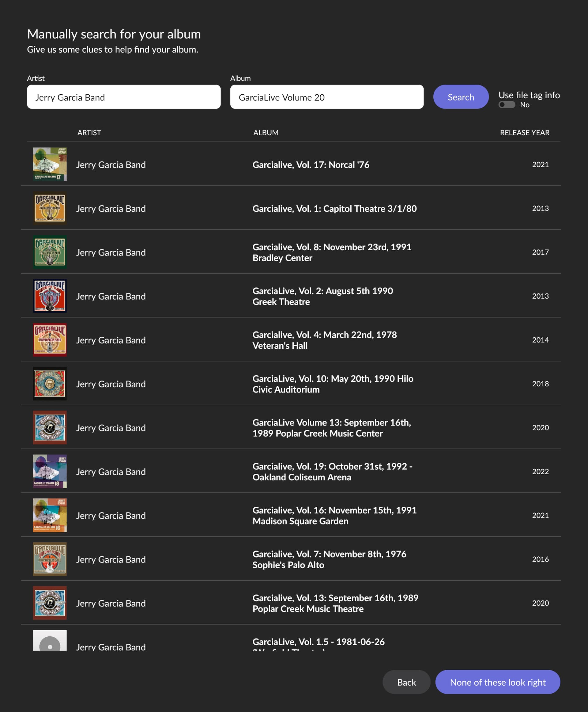588x712 pixels.
Task: Choose Garcialive Vol. 13 Poplar Creek Music Theatre
Action: tap(335, 603)
